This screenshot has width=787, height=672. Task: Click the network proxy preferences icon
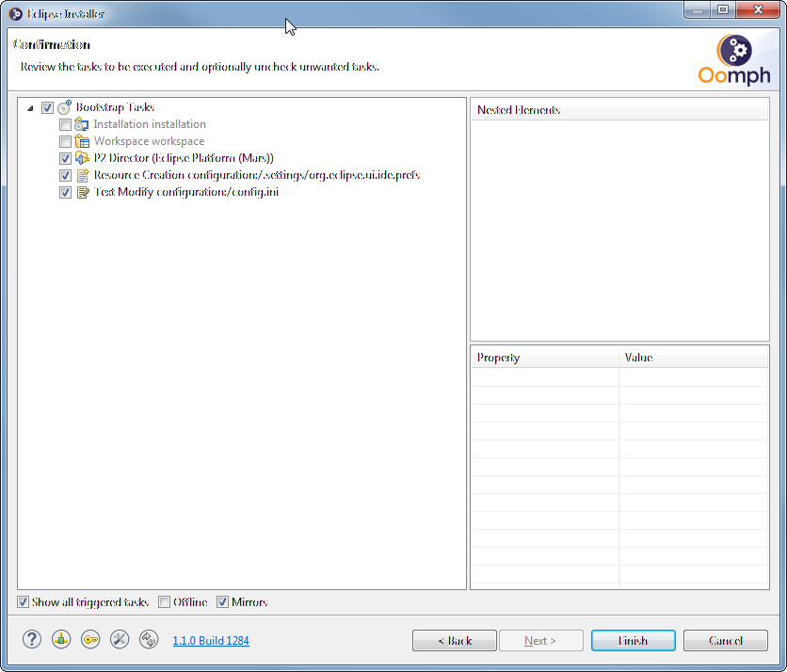[61, 639]
